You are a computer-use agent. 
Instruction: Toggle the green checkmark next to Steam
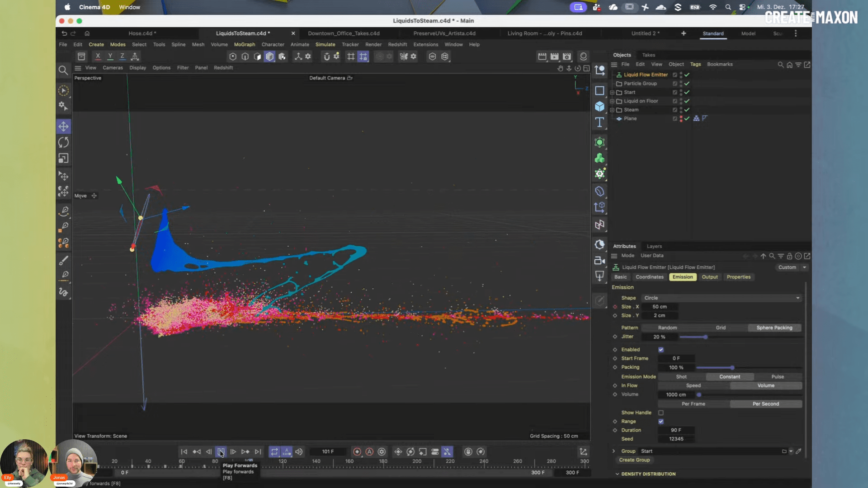[687, 109]
